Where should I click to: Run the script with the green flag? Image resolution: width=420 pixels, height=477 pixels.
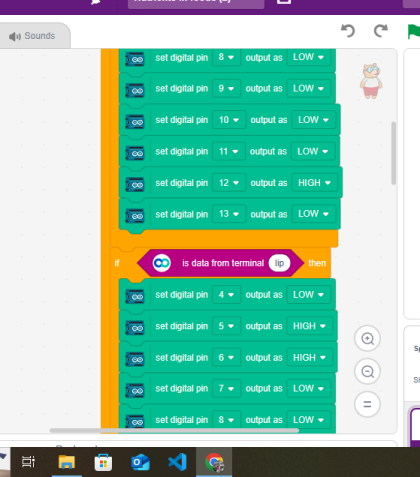(x=414, y=32)
